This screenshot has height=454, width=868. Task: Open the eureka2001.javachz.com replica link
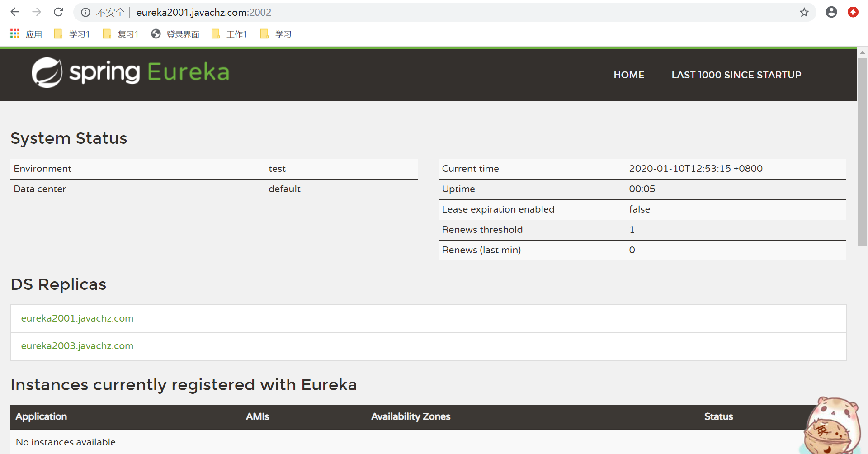77,318
